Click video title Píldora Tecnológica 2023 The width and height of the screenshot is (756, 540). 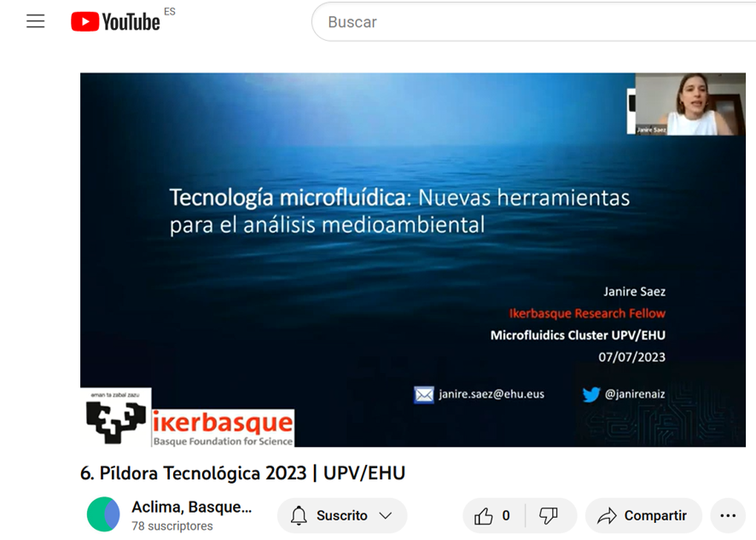[x=242, y=473]
